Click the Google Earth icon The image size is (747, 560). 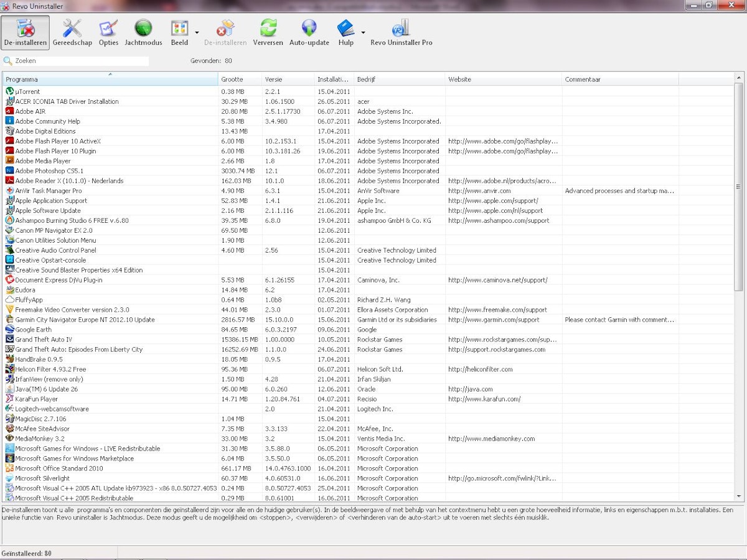[9, 329]
